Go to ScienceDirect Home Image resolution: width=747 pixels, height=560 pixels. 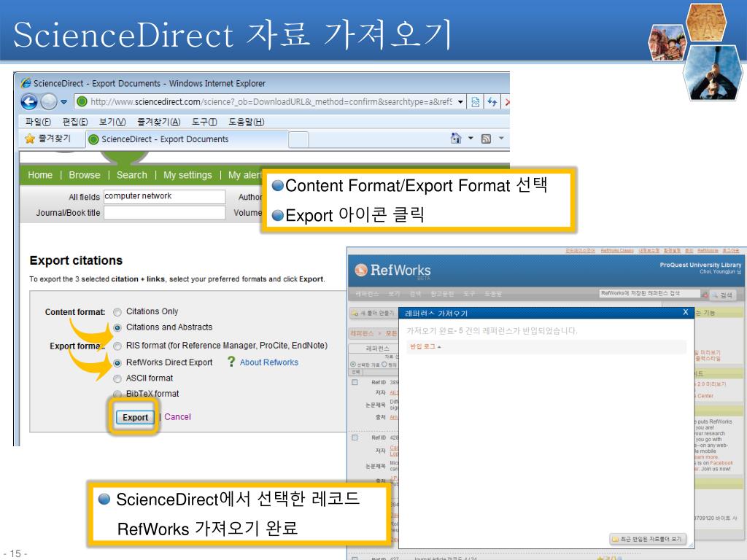pos(40,175)
